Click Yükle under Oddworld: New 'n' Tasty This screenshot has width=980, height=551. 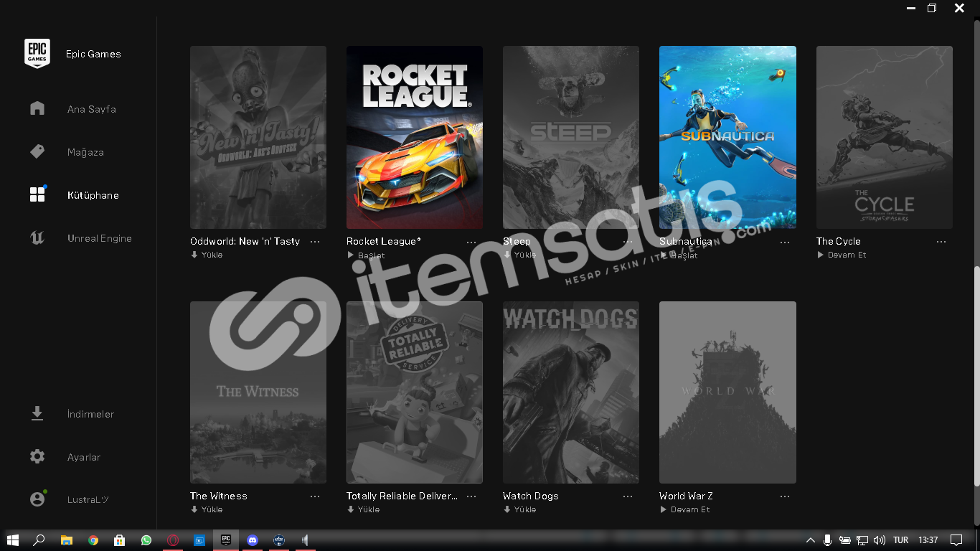[x=207, y=255]
